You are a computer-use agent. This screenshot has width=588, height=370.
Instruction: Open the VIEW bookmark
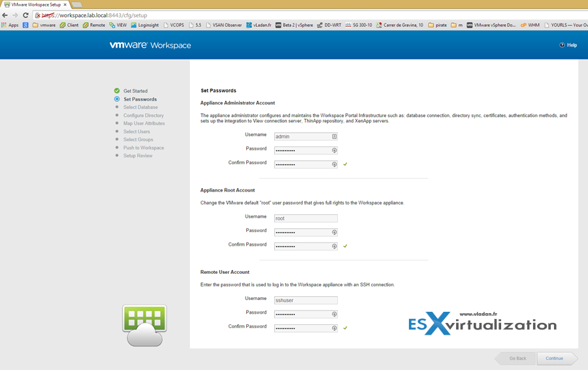118,25
